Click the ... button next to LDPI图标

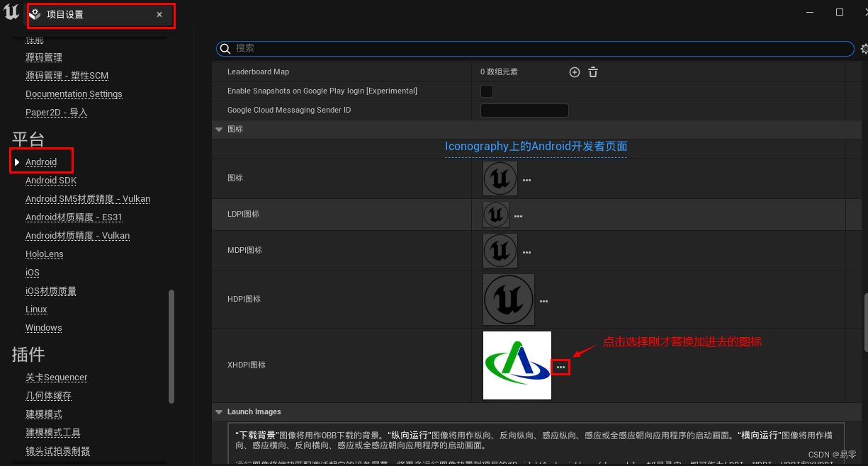[518, 215]
